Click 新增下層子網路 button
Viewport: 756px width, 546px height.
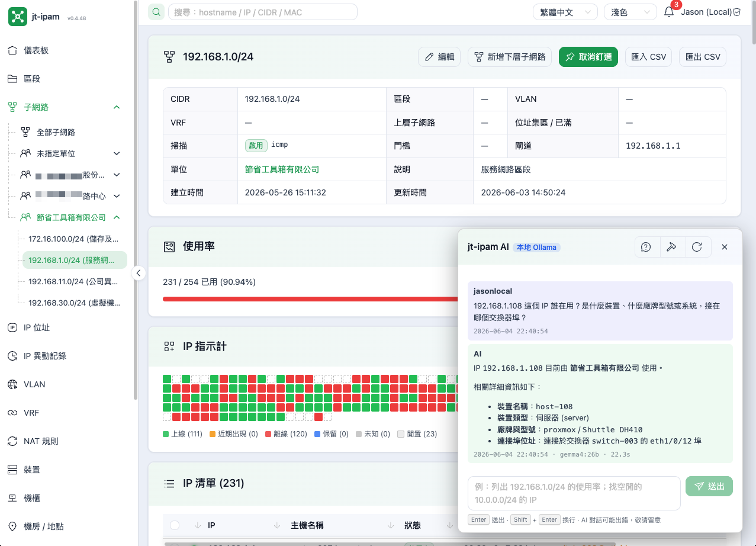pos(510,57)
